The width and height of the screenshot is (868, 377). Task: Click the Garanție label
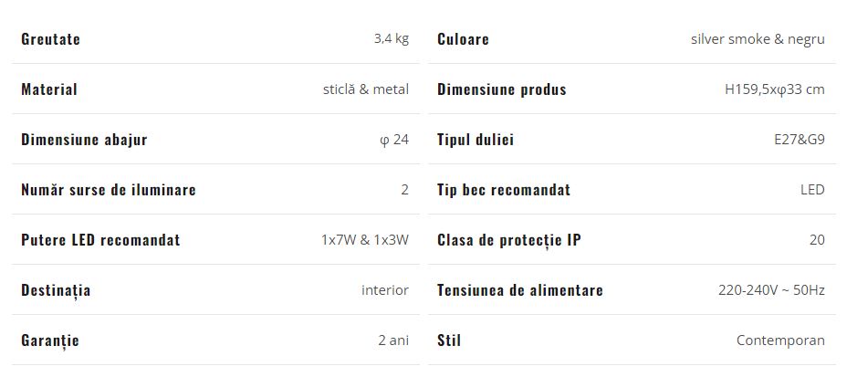(x=50, y=340)
